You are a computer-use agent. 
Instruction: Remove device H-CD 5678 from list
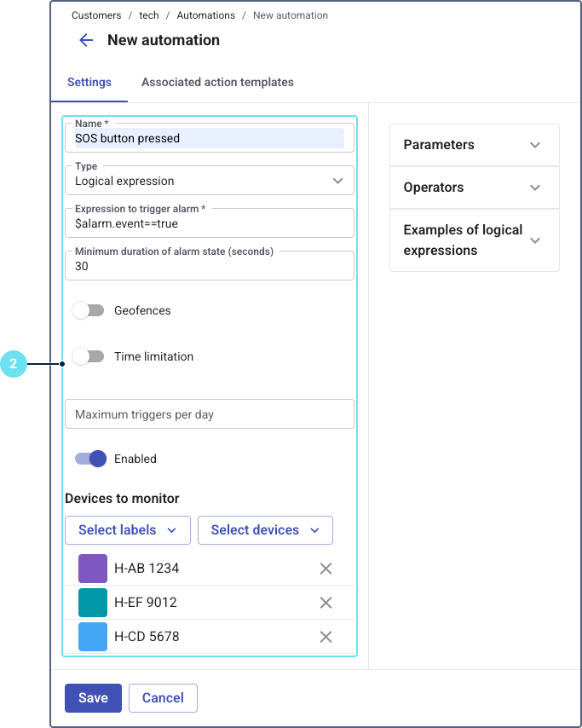326,637
